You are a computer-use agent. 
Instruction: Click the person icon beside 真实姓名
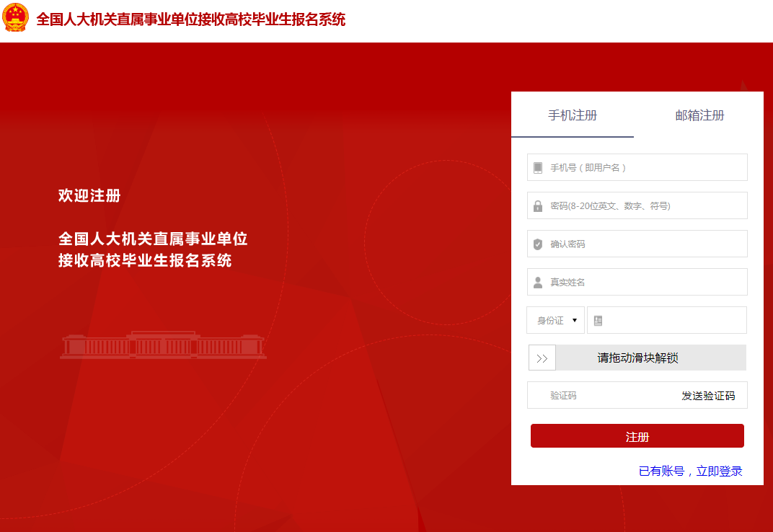tap(538, 283)
